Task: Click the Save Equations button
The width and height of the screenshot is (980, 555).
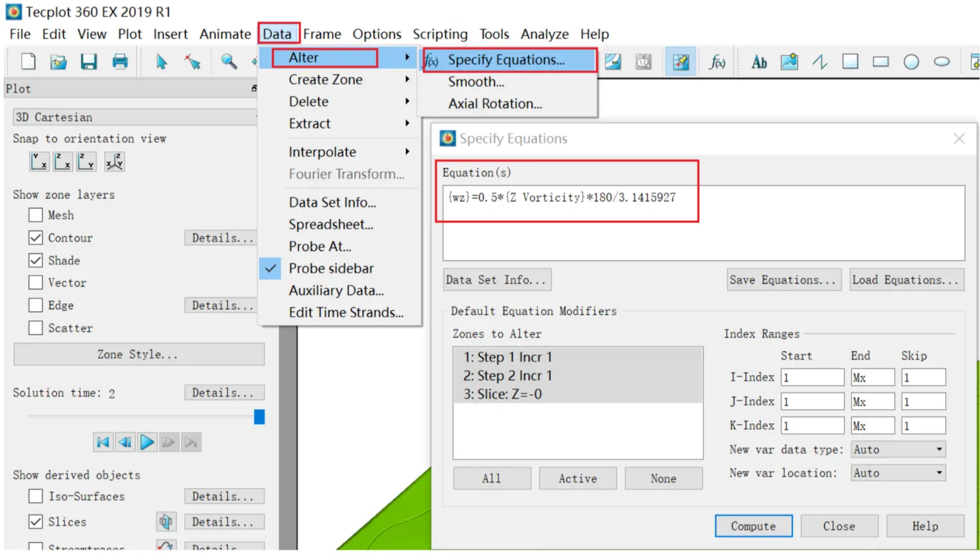Action: tap(783, 280)
